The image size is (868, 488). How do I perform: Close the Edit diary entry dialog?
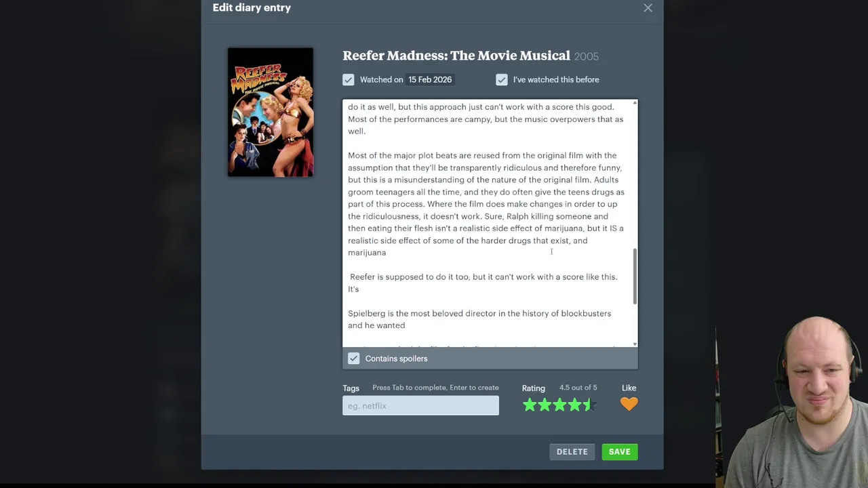(648, 8)
